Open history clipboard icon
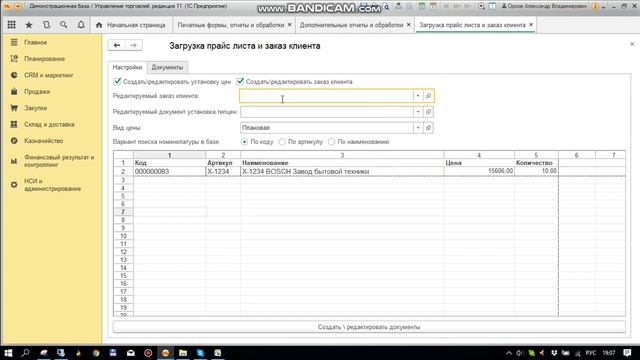640x360 pixels. click(x=47, y=25)
